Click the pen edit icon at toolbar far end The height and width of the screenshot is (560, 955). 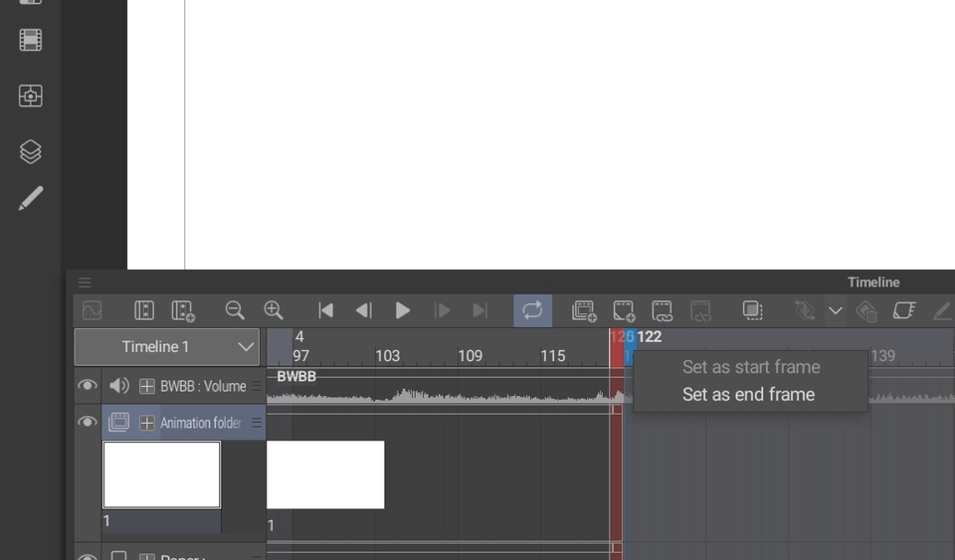pyautogui.click(x=943, y=310)
